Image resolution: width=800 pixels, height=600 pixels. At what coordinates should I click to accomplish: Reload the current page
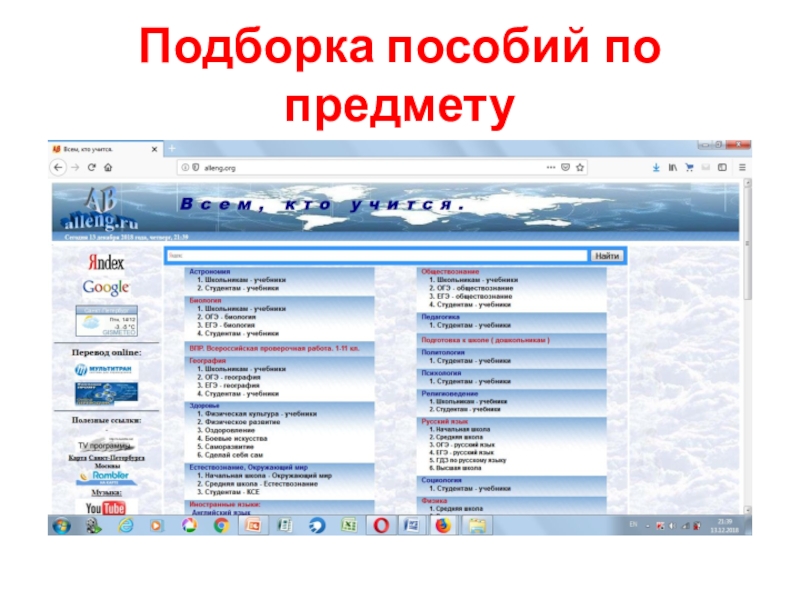coord(92,167)
